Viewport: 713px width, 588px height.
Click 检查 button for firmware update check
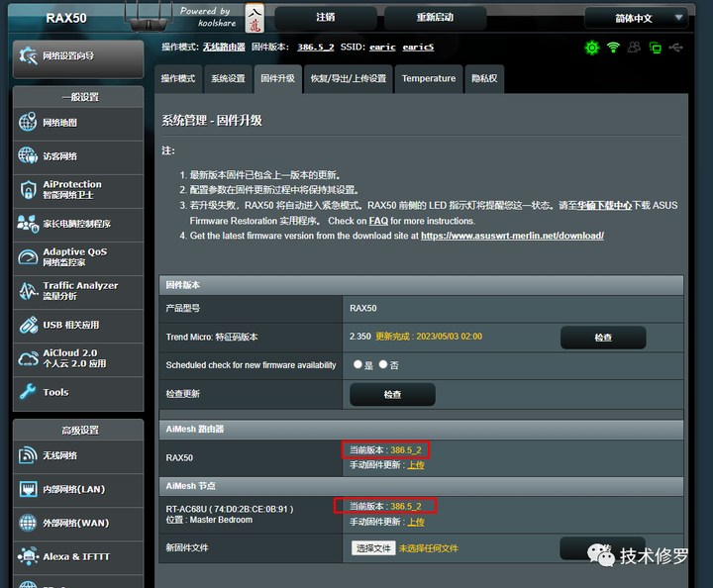click(392, 394)
